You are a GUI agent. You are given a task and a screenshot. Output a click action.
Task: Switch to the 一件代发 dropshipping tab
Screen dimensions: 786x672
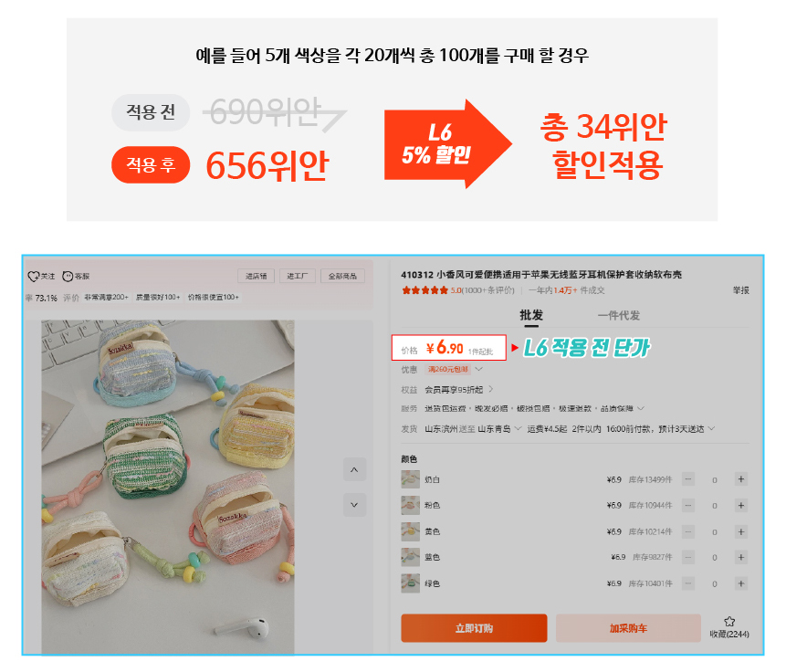point(619,315)
